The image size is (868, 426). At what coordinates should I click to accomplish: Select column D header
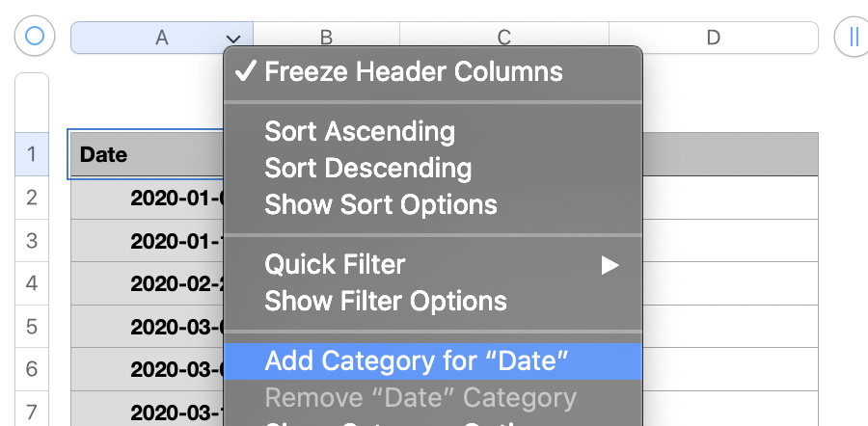713,38
